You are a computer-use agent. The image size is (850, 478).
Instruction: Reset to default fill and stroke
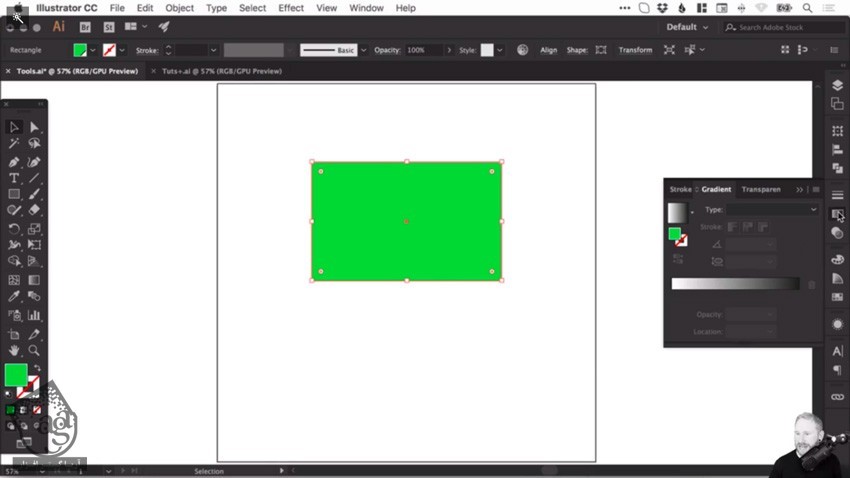(8, 394)
